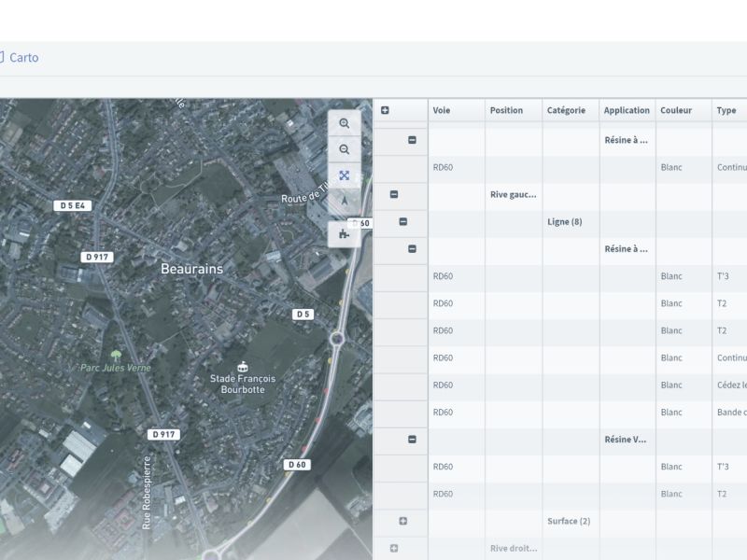
Task: Open the puzzle-piece map tool
Action: pyautogui.click(x=344, y=234)
